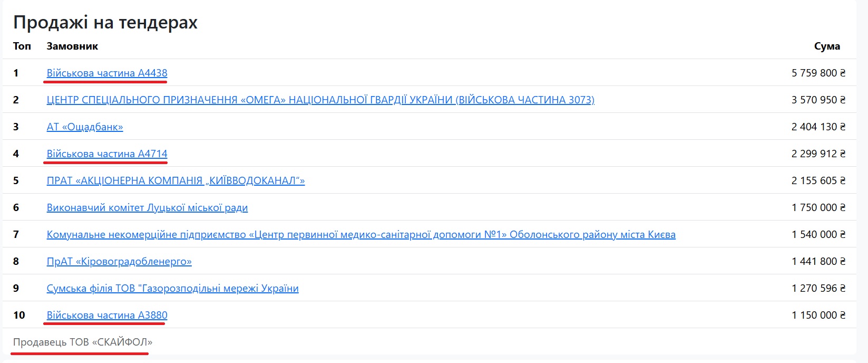The width and height of the screenshot is (868, 363).
Task: Open the Військова частина А4714 link
Action: pyautogui.click(x=107, y=154)
